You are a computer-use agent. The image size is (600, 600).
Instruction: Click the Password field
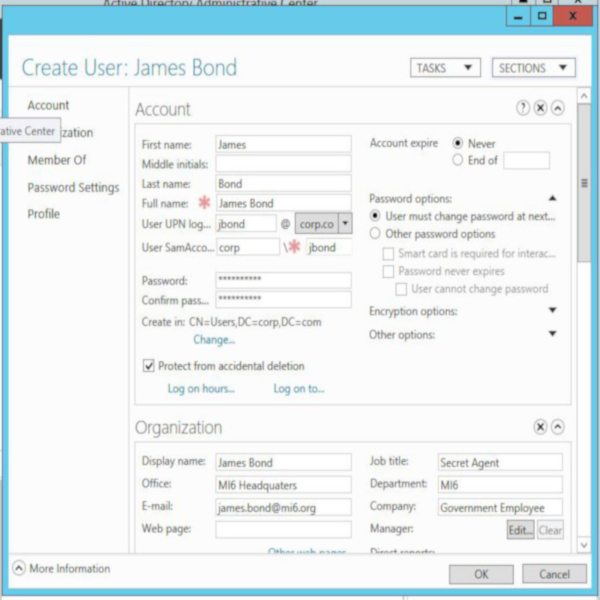point(283,280)
